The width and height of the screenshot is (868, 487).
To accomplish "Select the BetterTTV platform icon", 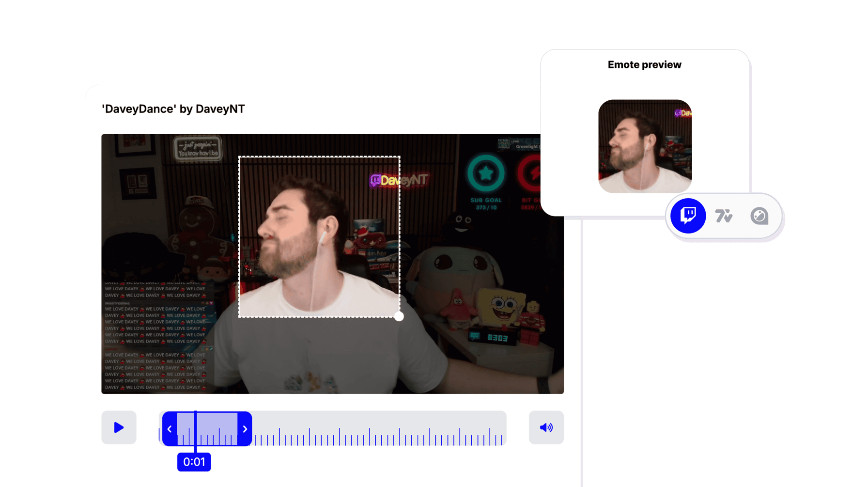I will 759,216.
